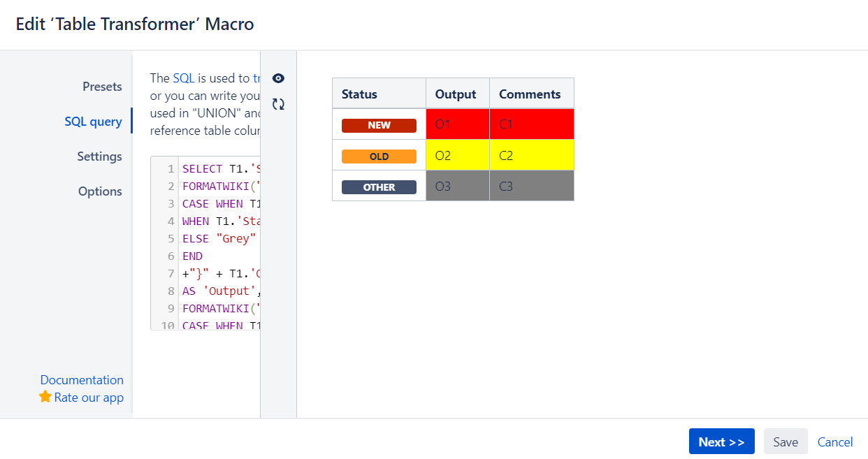Cancel editing the macro
Screen dimensions: 868x459
click(x=835, y=442)
